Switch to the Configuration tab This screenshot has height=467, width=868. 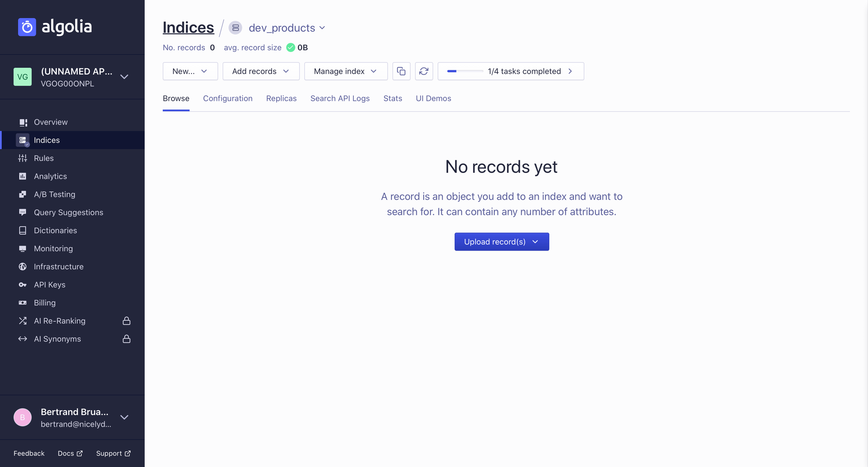pos(228,98)
